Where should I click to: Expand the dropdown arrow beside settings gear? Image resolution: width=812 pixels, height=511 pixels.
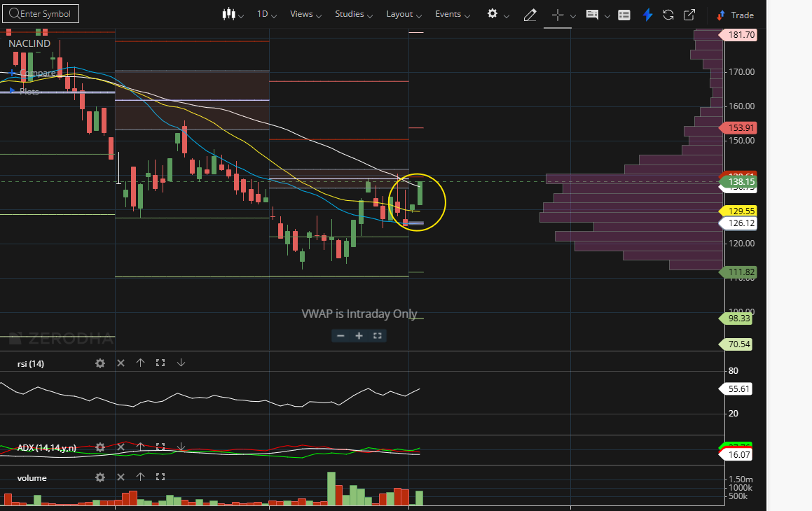[x=507, y=16]
